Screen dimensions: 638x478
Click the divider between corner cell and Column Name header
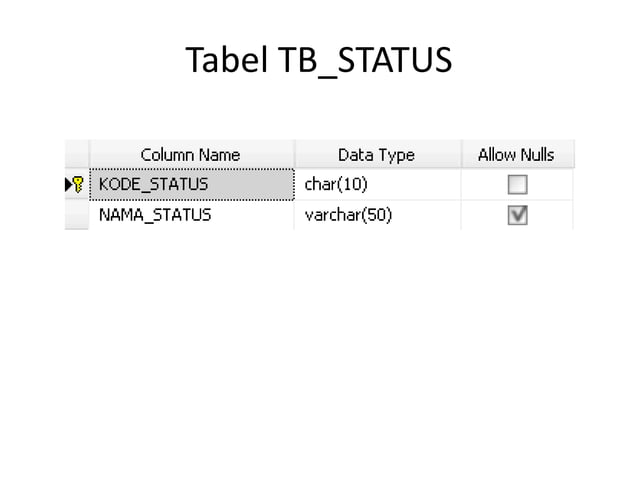pyautogui.click(x=89, y=155)
